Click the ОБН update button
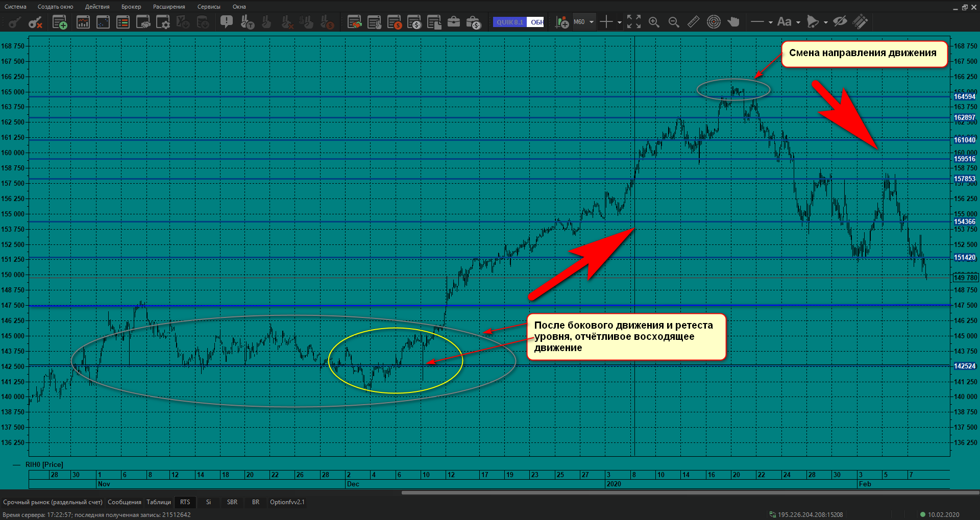 click(x=536, y=22)
